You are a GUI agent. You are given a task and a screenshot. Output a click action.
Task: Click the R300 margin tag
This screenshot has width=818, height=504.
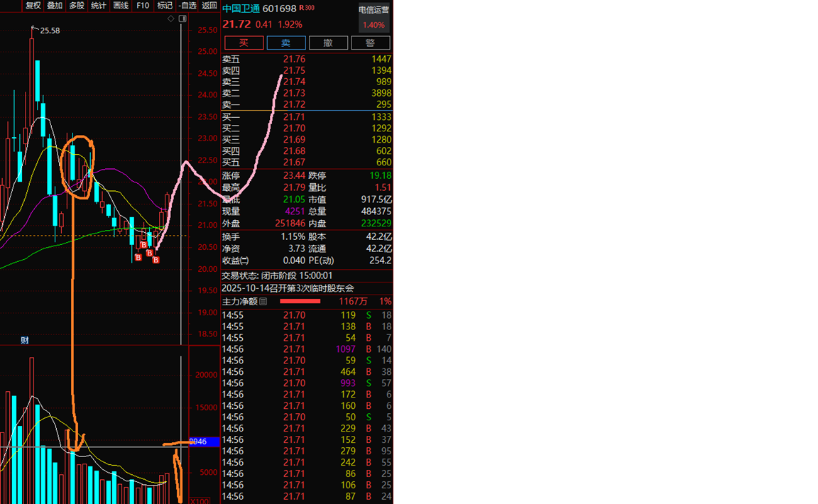pyautogui.click(x=307, y=8)
